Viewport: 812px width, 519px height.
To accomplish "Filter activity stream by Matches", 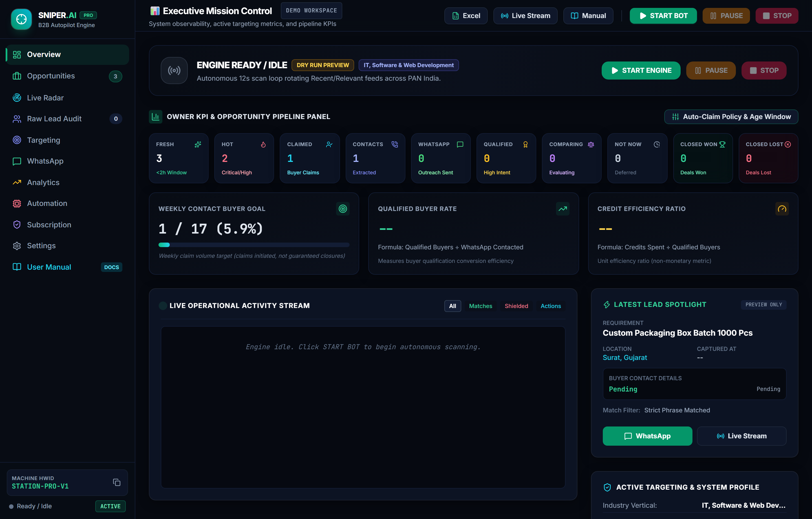I will pos(480,306).
